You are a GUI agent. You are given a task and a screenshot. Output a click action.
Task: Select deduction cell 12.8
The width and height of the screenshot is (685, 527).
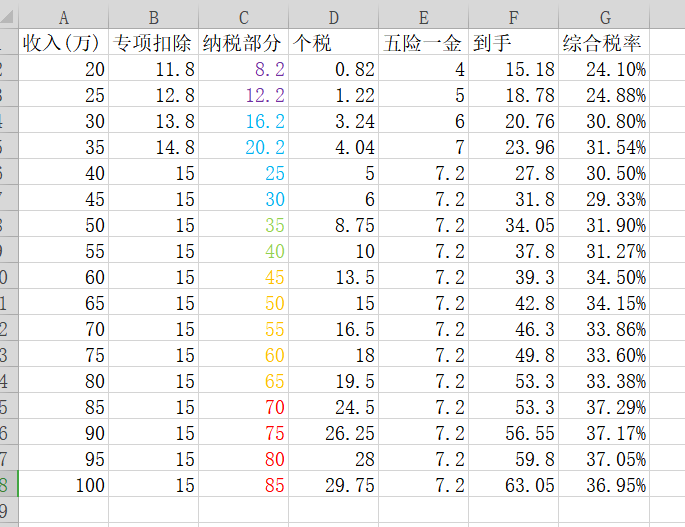pos(153,94)
